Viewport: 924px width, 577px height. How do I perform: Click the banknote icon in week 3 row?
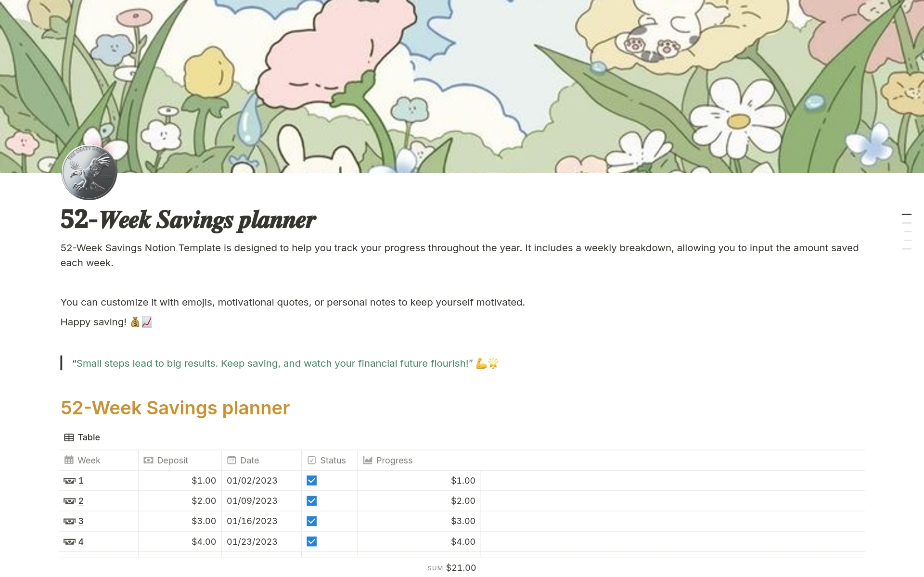(69, 521)
